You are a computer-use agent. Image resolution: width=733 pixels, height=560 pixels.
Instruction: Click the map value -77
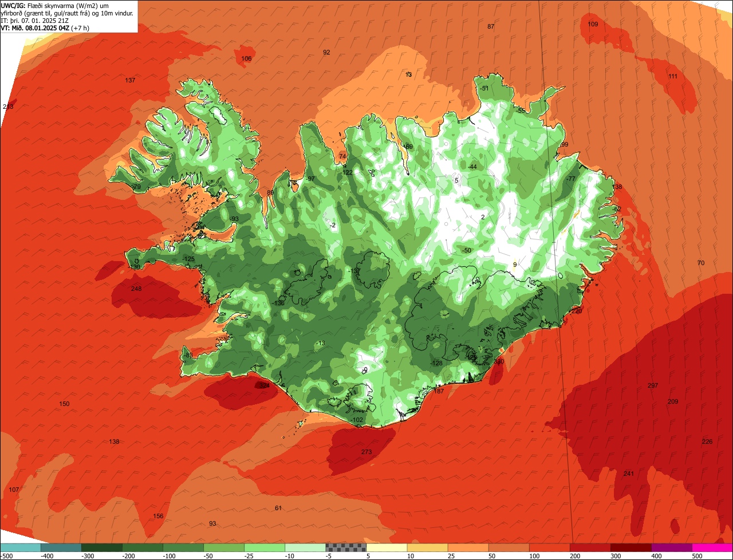pyautogui.click(x=570, y=179)
